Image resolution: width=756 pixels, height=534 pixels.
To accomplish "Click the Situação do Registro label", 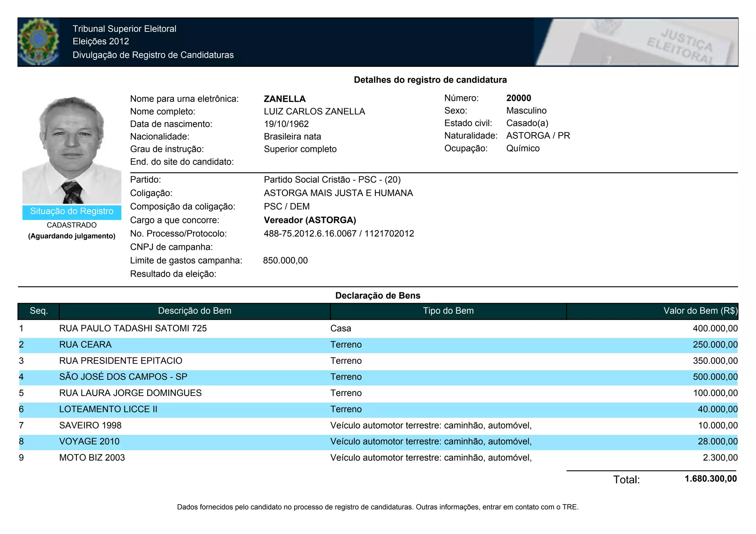I will pyautogui.click(x=72, y=211).
